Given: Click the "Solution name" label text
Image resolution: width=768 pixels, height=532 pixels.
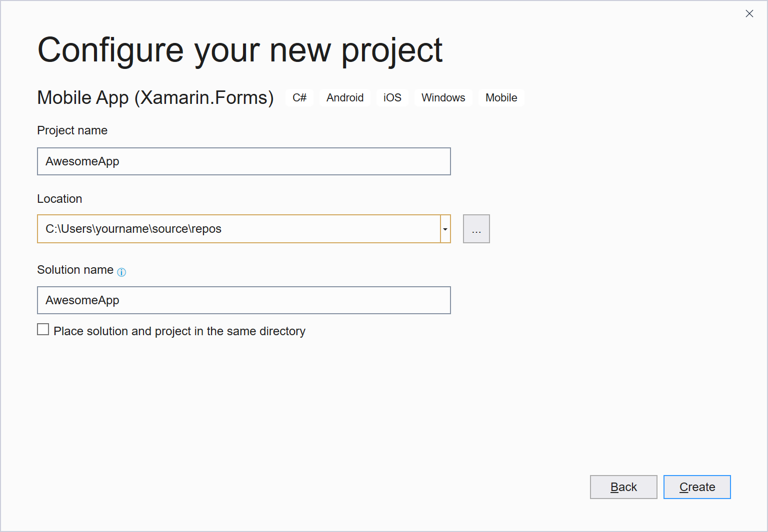Looking at the screenshot, I should (x=75, y=270).
